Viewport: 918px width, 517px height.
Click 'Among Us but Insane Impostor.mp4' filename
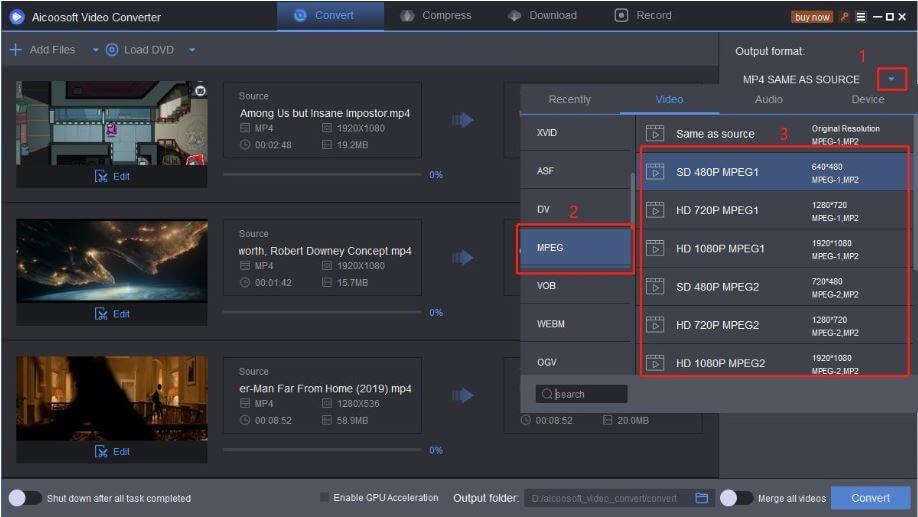[x=325, y=113]
